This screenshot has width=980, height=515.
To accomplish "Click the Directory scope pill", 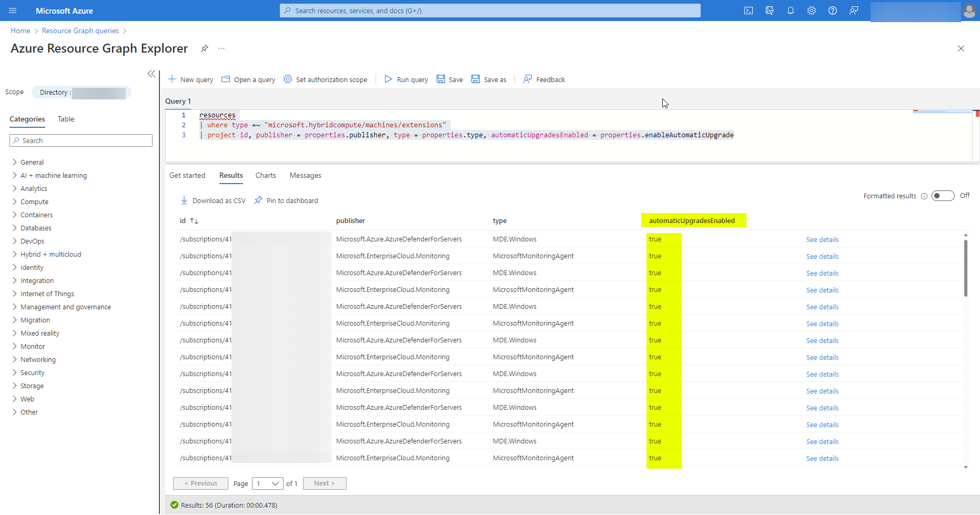I will click(82, 92).
